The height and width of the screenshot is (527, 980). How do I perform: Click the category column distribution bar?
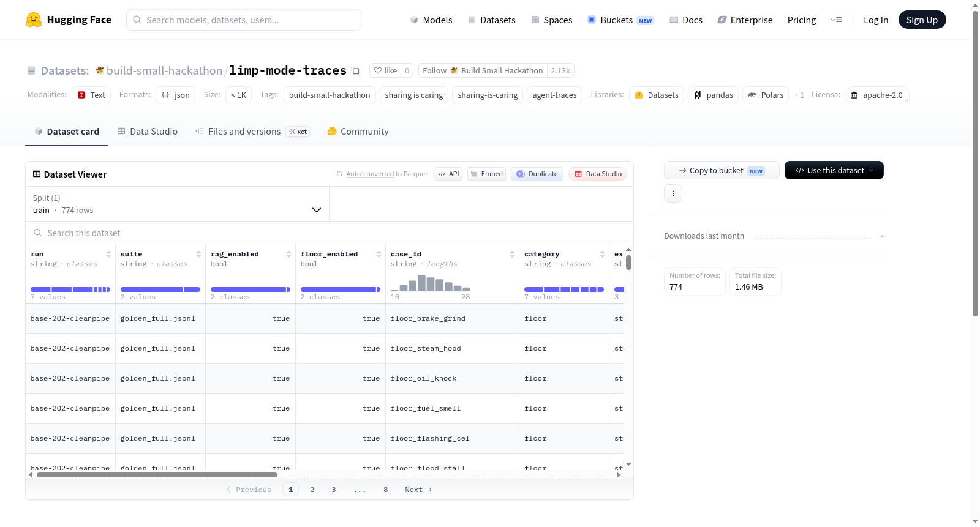coord(564,290)
